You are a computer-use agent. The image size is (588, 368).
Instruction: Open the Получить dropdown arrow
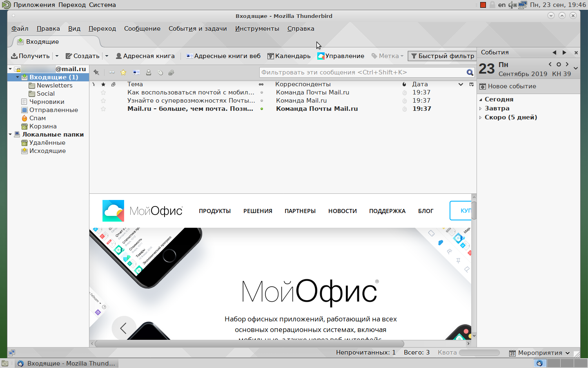(57, 56)
